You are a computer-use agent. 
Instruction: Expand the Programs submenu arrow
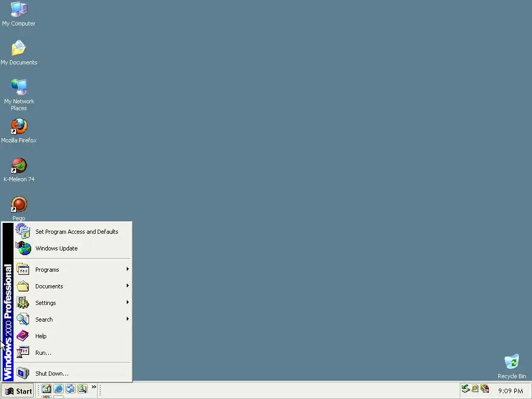pos(128,269)
